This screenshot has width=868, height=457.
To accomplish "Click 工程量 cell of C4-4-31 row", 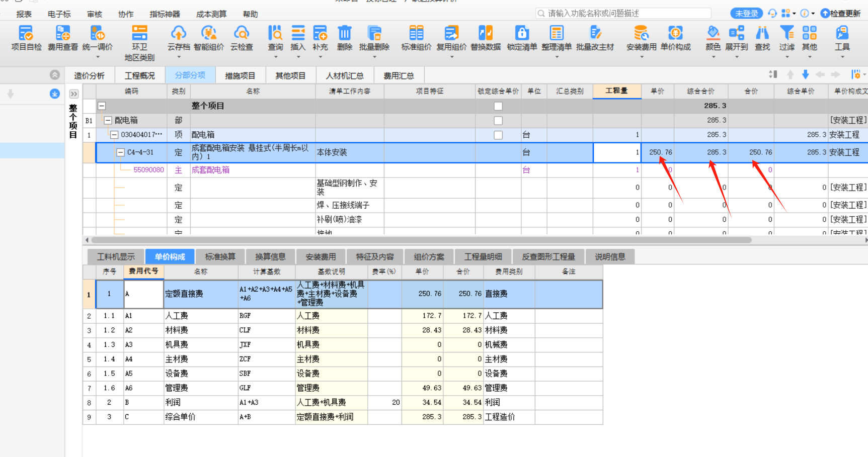I will coord(617,152).
